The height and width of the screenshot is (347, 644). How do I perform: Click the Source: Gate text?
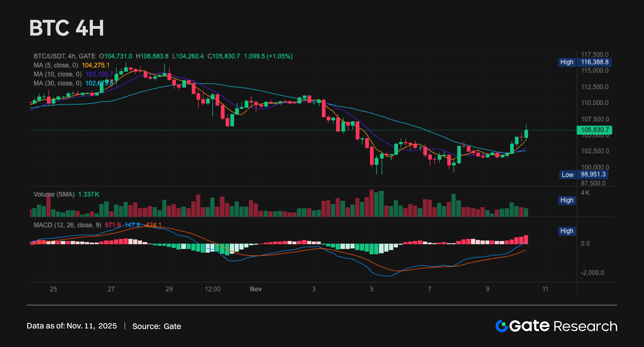pos(156,326)
